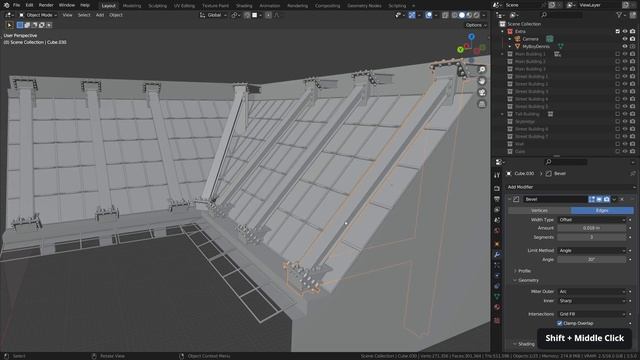Open the Material properties tab icon

click(497, 307)
